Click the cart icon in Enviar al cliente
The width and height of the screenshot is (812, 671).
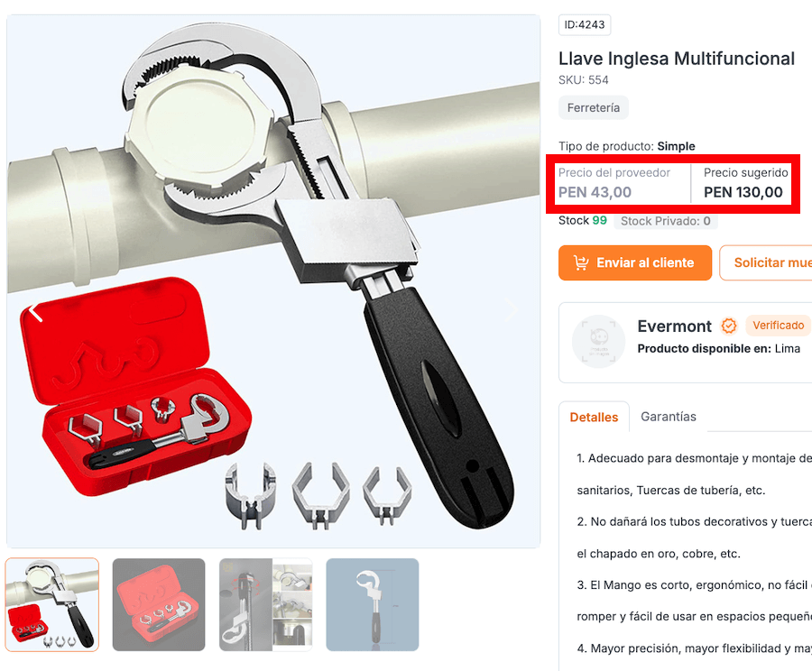pyautogui.click(x=581, y=263)
